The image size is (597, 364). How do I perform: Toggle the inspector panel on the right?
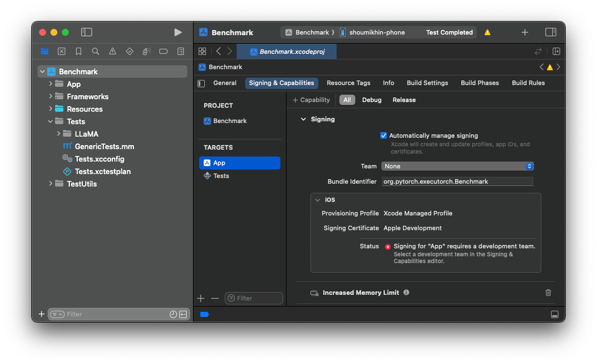point(550,32)
